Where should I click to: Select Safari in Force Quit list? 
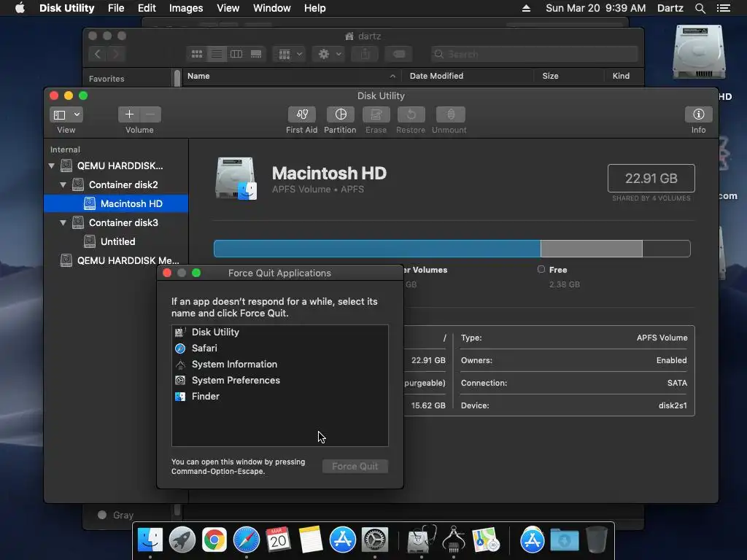click(x=279, y=348)
